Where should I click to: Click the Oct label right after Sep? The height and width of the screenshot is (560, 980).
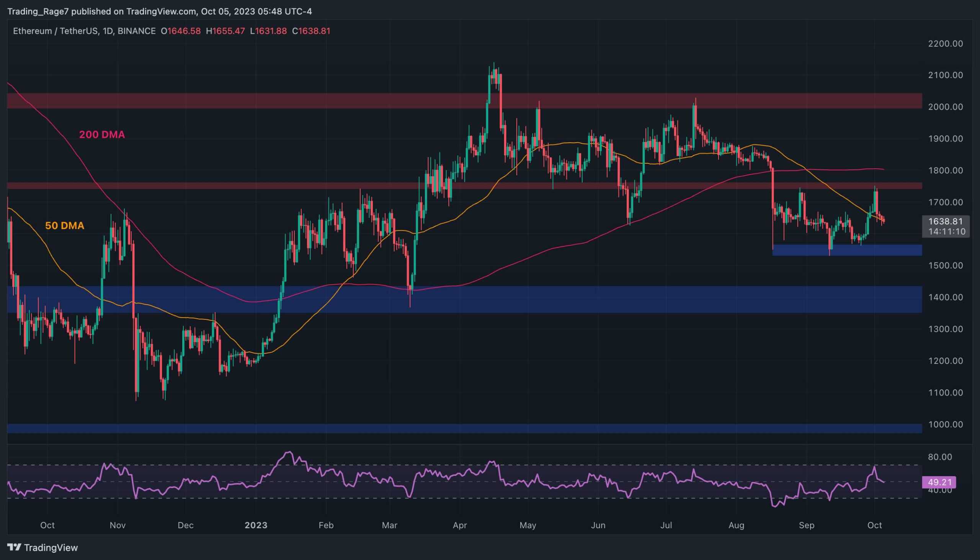874,526
